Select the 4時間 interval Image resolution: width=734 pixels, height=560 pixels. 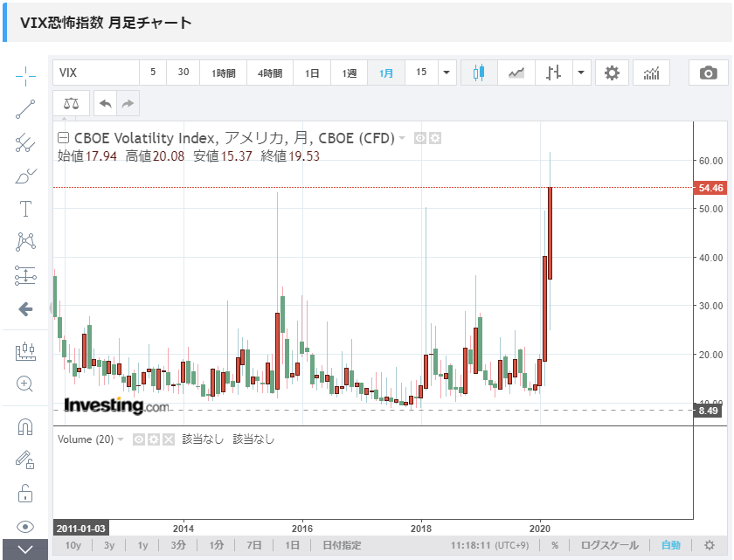click(x=270, y=73)
